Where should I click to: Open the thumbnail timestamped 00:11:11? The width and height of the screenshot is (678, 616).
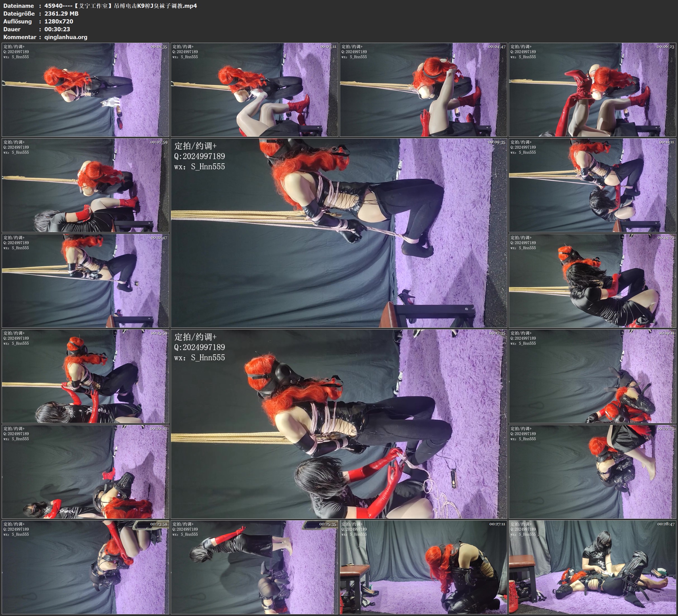tap(592, 185)
